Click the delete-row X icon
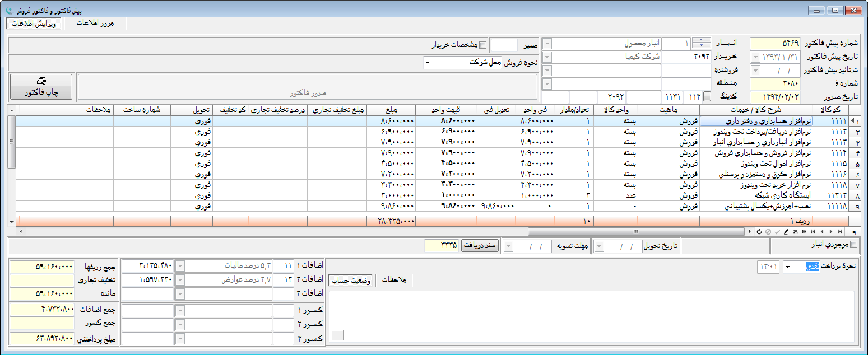Image resolution: width=868 pixels, height=355 pixels. point(795,231)
